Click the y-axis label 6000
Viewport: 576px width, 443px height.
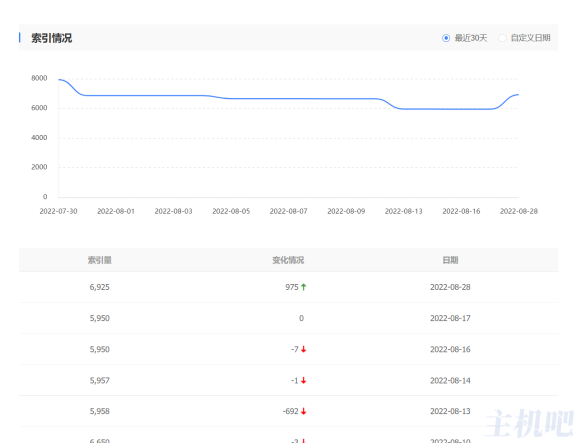pos(39,108)
